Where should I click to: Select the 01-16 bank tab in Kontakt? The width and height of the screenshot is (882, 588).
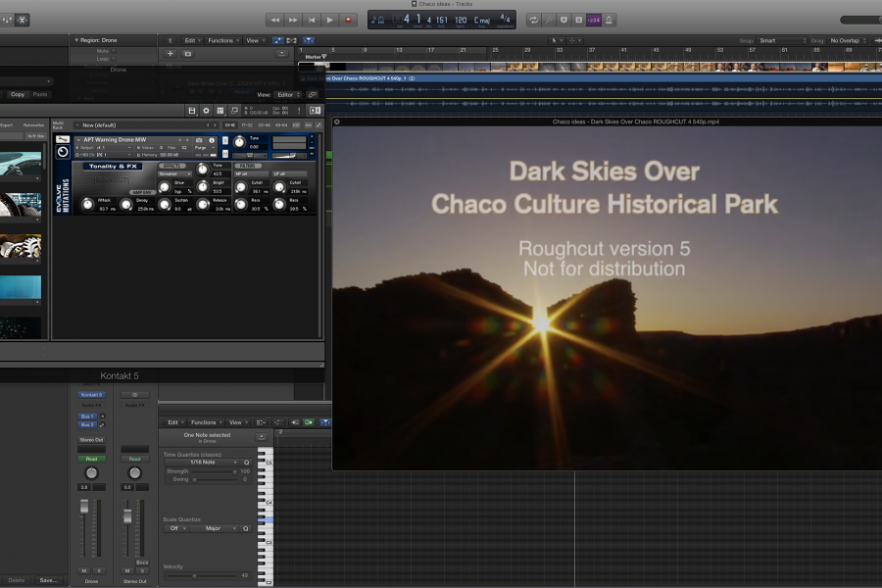tap(228, 126)
